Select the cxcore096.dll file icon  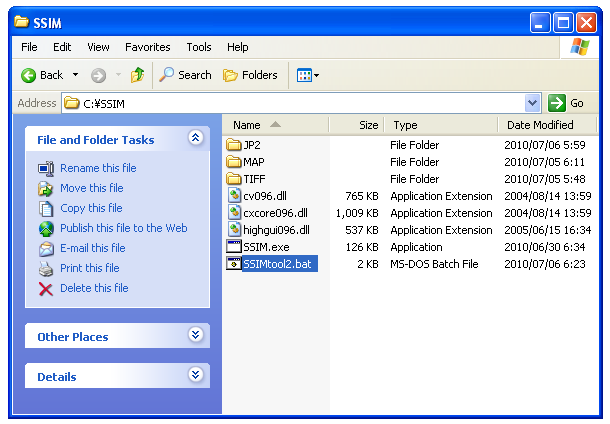pyautogui.click(x=234, y=213)
